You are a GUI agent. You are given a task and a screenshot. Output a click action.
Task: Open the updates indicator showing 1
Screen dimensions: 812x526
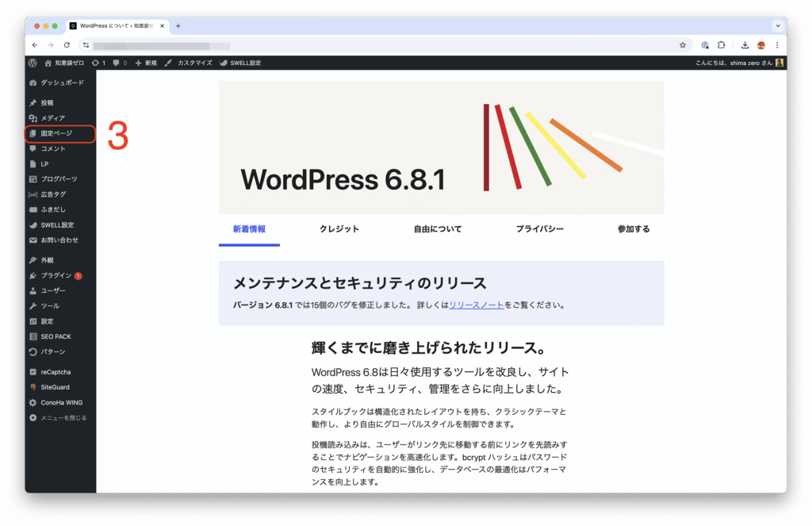98,63
